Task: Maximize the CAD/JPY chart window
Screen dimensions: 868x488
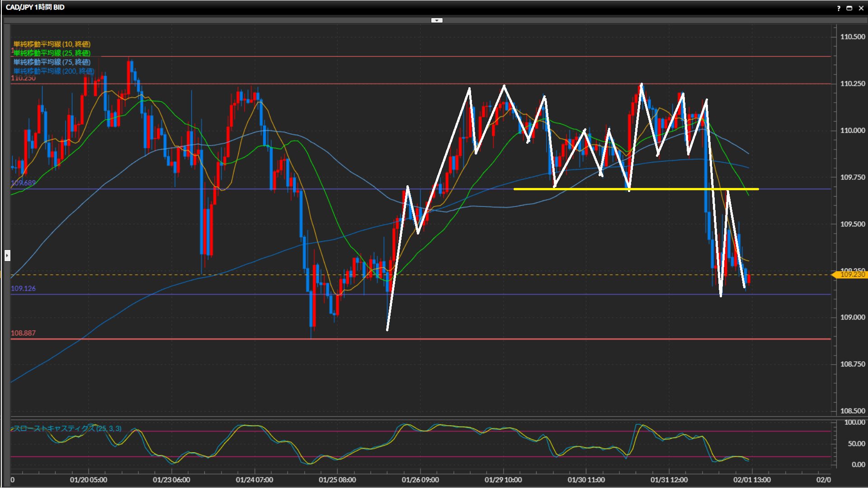Action: click(849, 8)
